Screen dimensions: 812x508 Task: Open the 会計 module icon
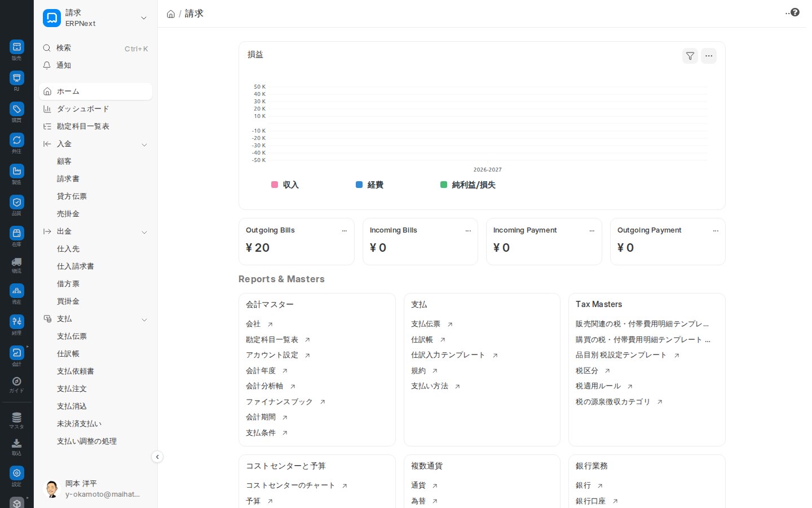tap(16, 353)
